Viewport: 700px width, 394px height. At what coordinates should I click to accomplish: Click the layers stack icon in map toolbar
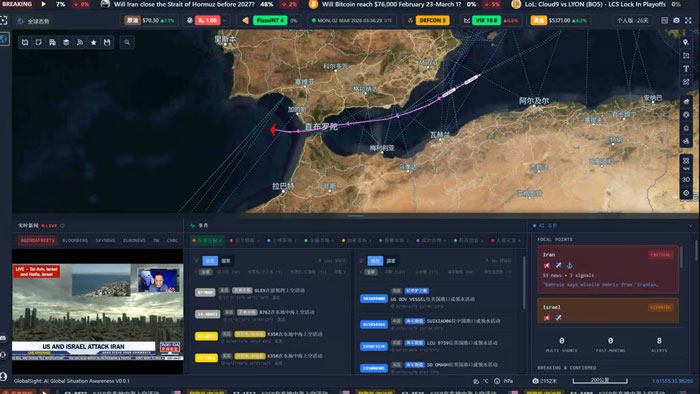click(66, 42)
